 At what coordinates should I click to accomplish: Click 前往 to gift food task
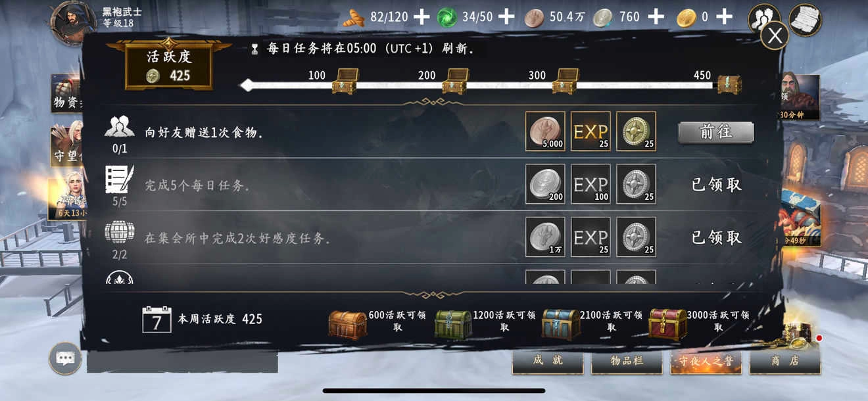point(715,132)
